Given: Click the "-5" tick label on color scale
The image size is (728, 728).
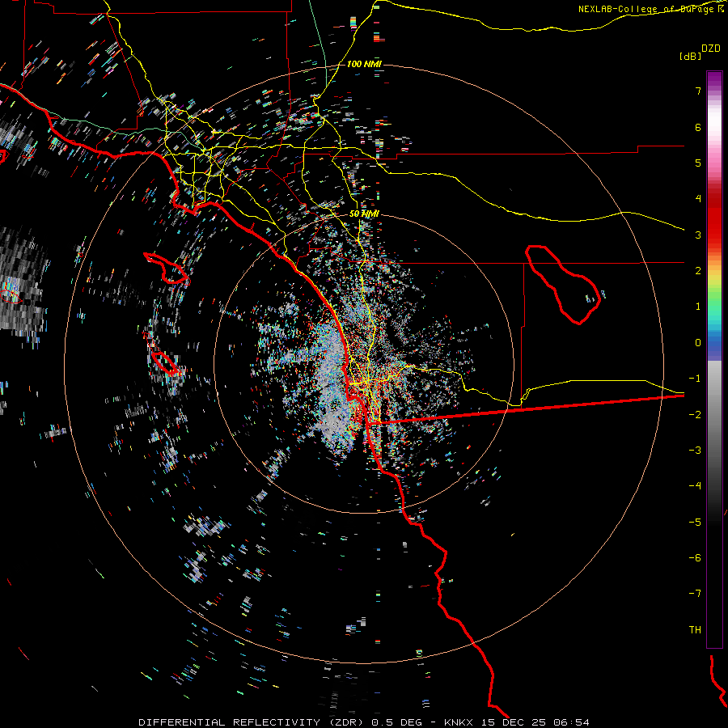Looking at the screenshot, I should pyautogui.click(x=695, y=523).
